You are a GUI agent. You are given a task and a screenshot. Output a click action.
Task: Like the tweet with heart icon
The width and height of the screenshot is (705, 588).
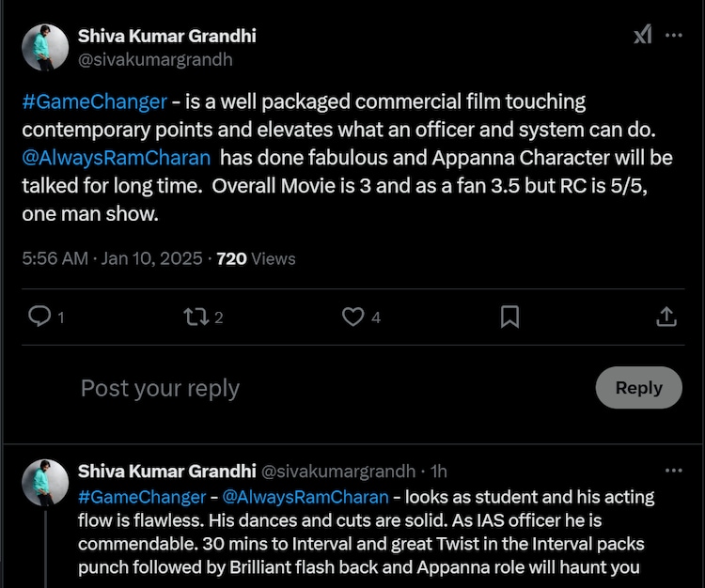[352, 317]
